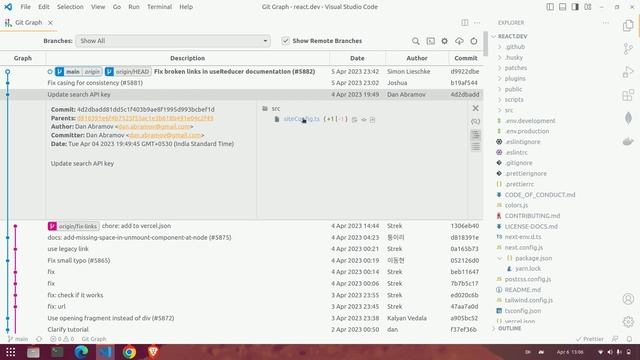The width and height of the screenshot is (640, 360).
Task: Open the Extensions view
Action: (628, 96)
